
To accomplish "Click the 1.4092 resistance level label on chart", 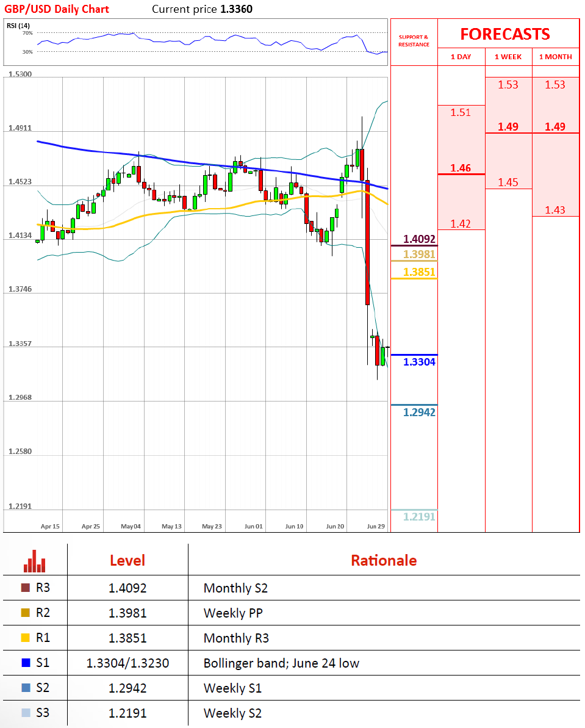I will [x=420, y=239].
